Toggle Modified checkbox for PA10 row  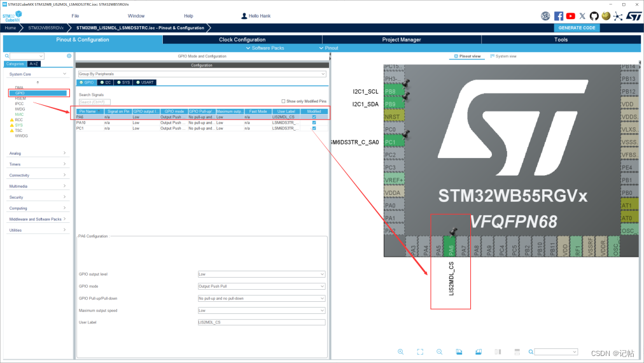click(x=314, y=123)
